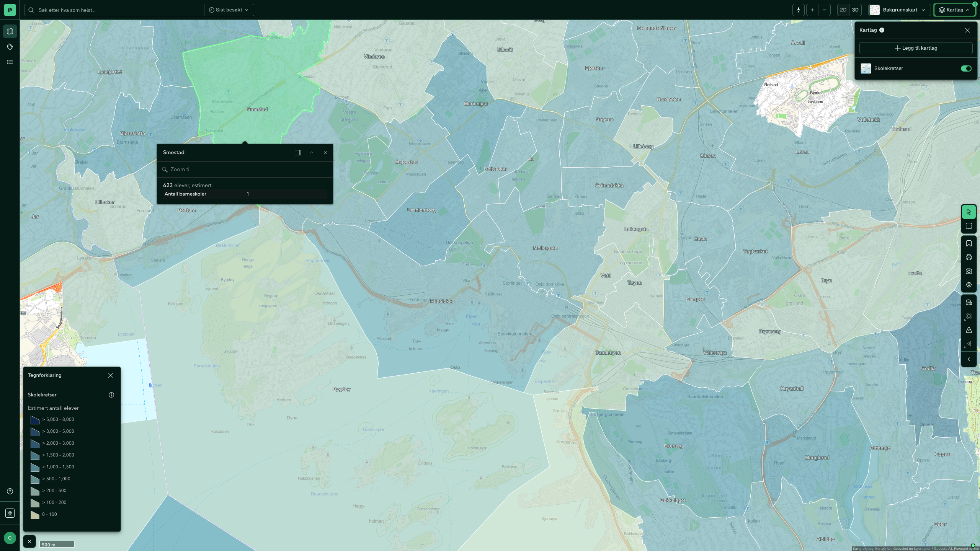This screenshot has height=551, width=980.
Task: Open the help question mark icon
Action: pyautogui.click(x=10, y=491)
